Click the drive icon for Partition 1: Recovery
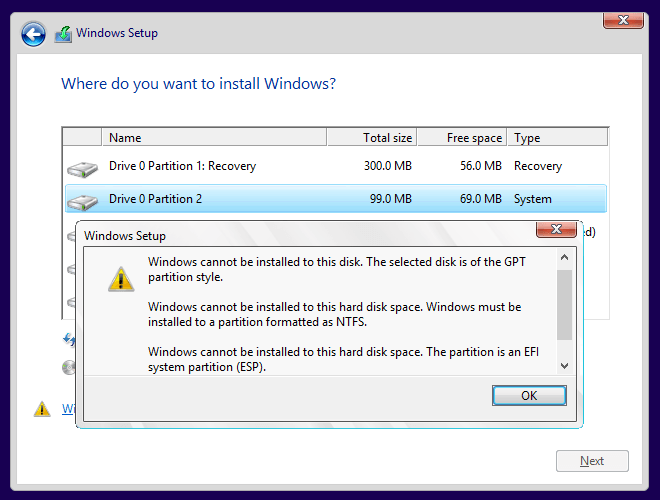Image resolution: width=660 pixels, height=500 pixels. (82, 167)
